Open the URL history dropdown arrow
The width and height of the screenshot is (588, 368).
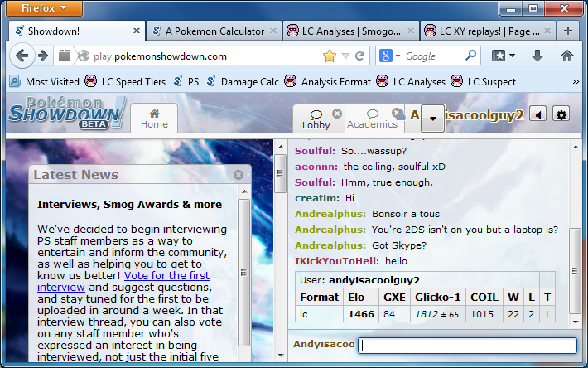pos(345,56)
